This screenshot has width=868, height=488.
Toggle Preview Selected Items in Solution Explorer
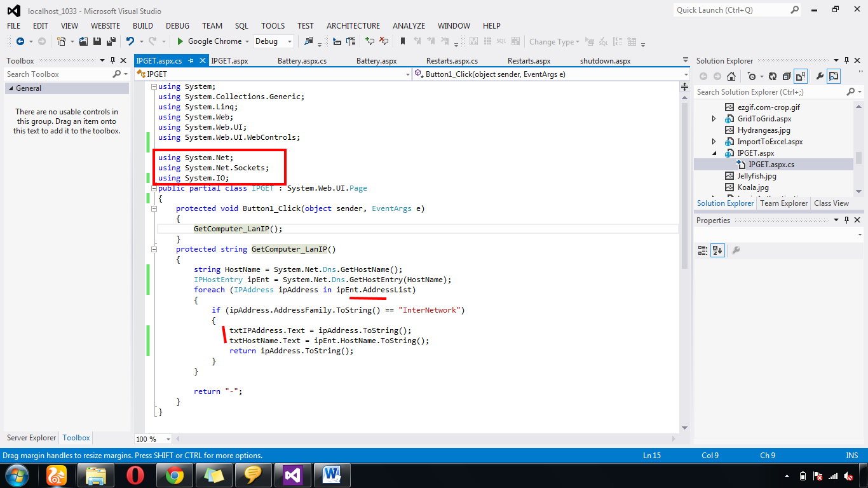point(834,77)
